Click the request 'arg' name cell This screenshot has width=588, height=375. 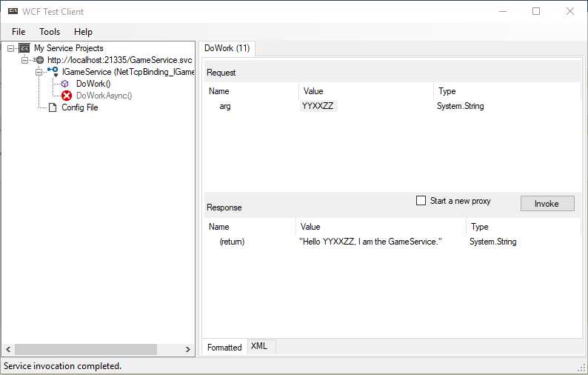tap(225, 106)
